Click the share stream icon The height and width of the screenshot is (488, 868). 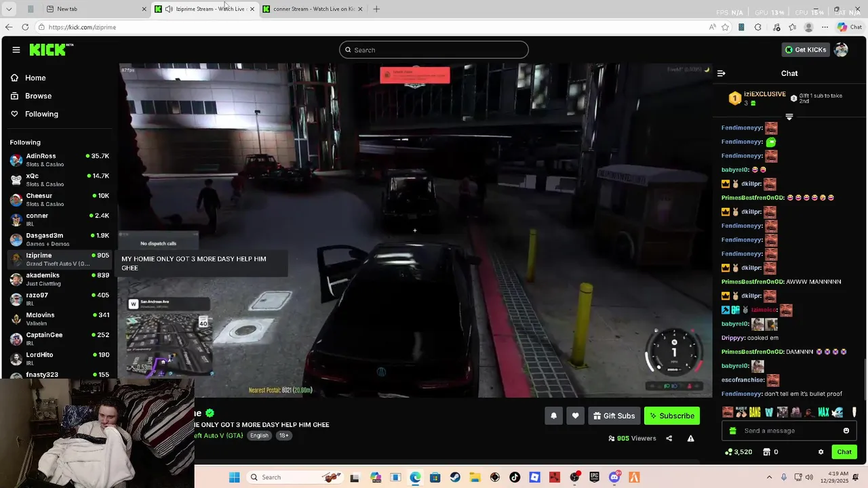click(669, 439)
